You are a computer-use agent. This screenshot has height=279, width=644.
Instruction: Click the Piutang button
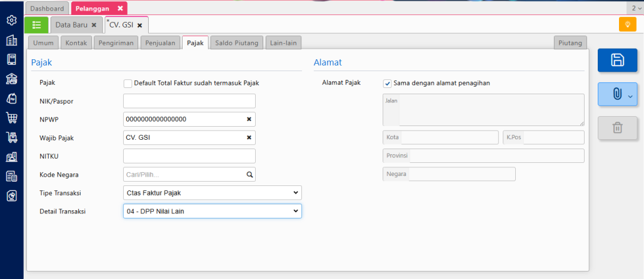[570, 42]
